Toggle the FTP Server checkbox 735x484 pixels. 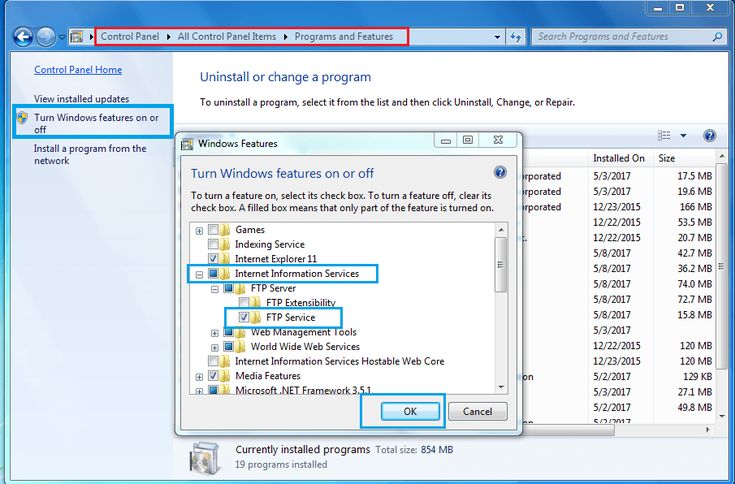229,288
